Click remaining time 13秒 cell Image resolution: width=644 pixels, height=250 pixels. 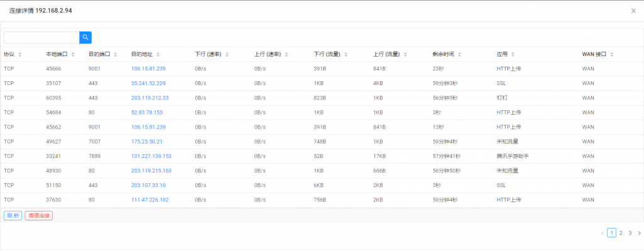pyautogui.click(x=438, y=127)
